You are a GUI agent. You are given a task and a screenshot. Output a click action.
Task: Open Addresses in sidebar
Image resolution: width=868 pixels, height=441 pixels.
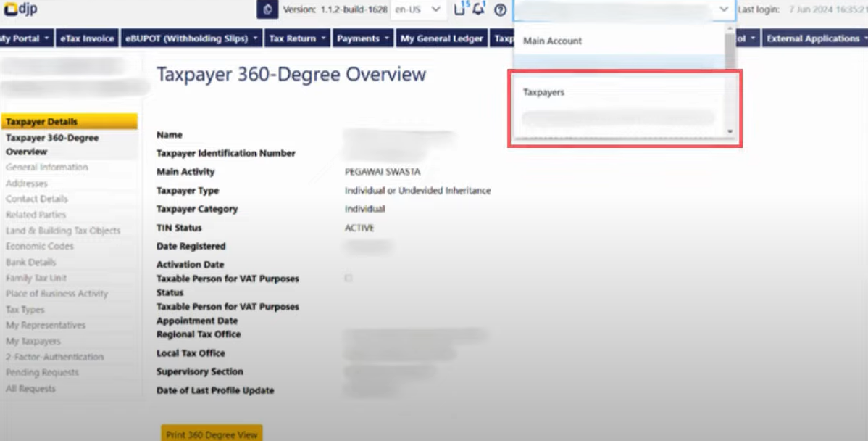coord(27,183)
